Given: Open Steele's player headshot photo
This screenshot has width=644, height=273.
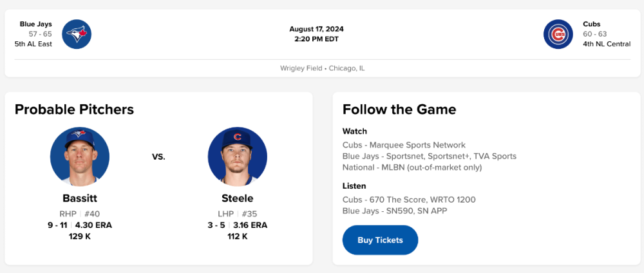Looking at the screenshot, I should click(x=237, y=156).
